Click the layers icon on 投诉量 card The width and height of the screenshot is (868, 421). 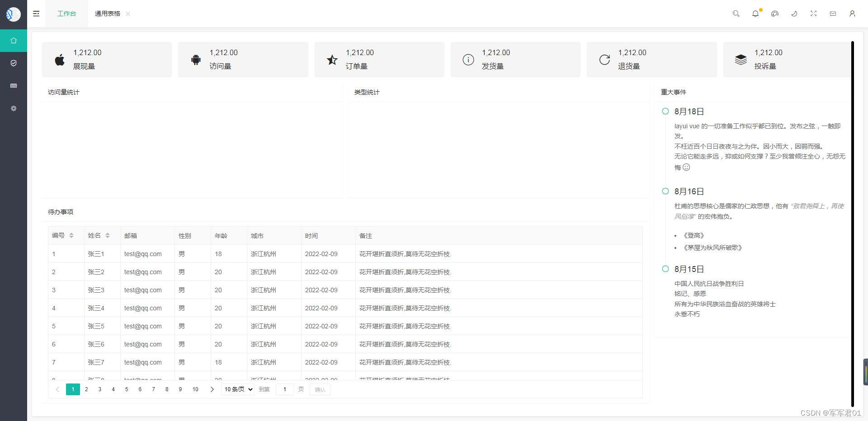741,60
